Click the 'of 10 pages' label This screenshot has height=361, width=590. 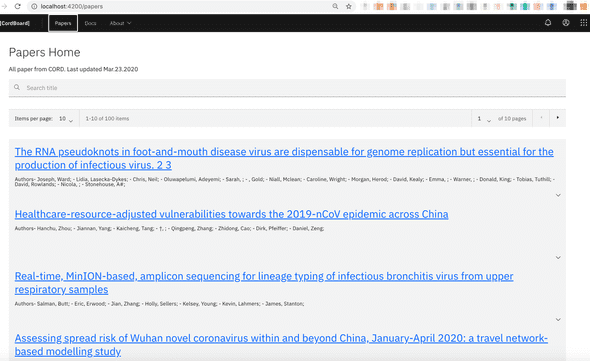pyautogui.click(x=512, y=119)
